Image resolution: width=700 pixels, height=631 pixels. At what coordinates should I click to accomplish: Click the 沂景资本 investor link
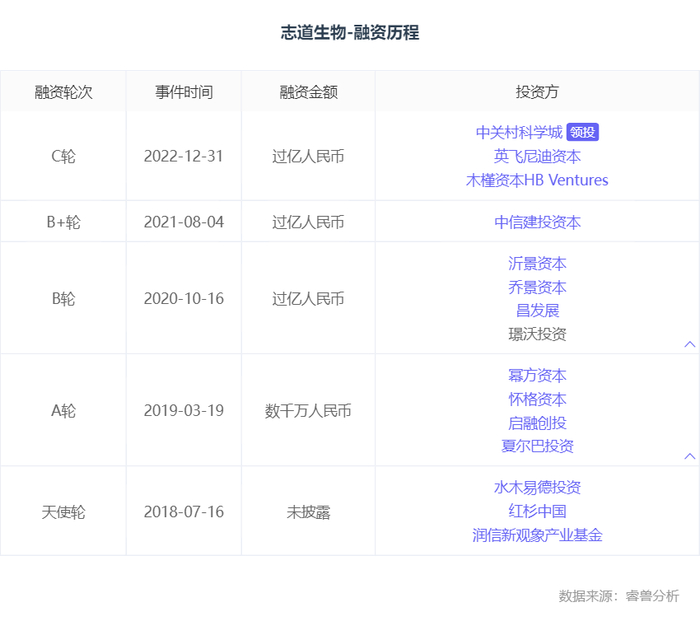tap(537, 264)
